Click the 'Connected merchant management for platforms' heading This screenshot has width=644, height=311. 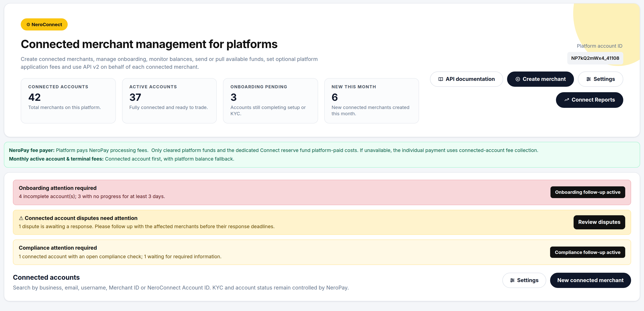click(x=149, y=44)
